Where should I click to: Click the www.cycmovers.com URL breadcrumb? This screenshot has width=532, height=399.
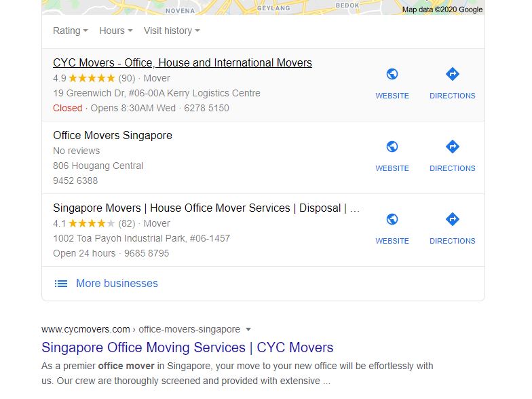coord(140,330)
